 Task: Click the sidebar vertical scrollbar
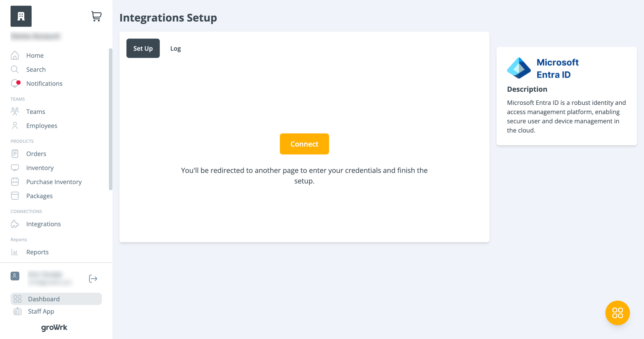[x=110, y=119]
